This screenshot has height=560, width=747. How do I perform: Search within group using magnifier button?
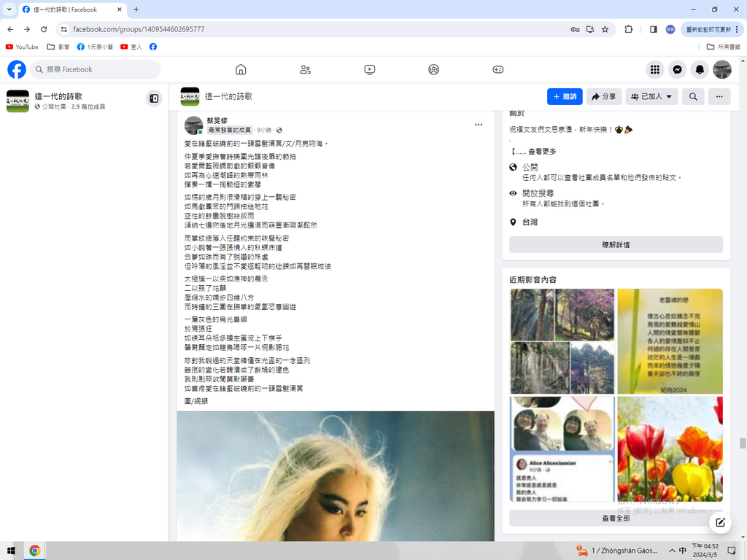(x=693, y=96)
